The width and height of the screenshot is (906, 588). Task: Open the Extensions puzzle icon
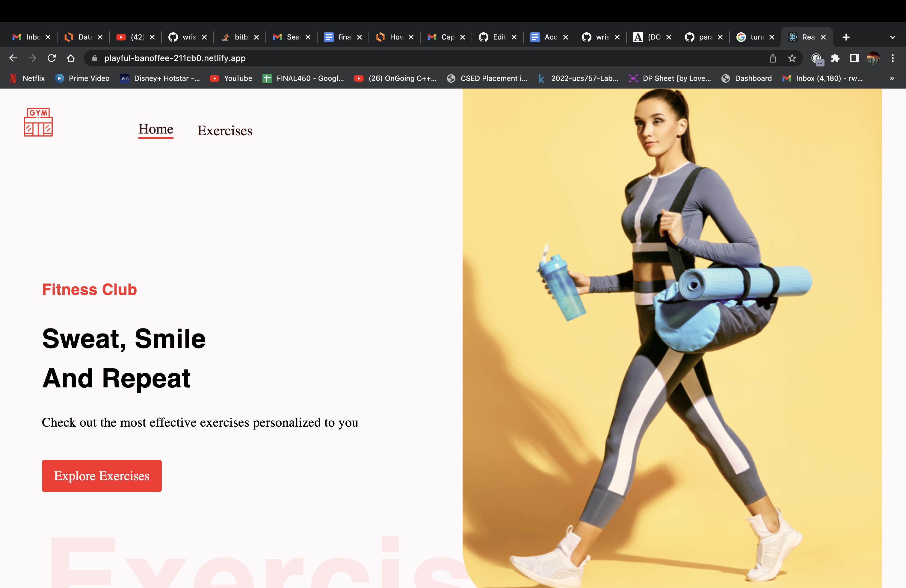coord(835,58)
